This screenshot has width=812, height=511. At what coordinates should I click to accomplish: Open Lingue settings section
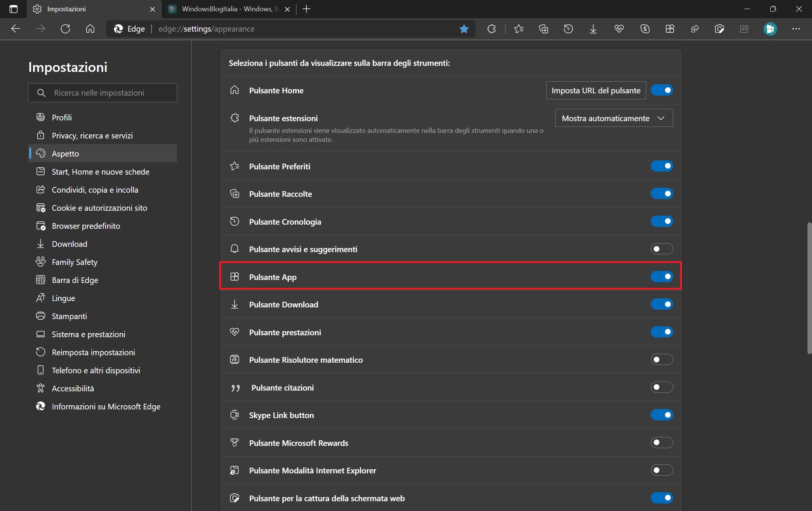[x=103, y=298]
